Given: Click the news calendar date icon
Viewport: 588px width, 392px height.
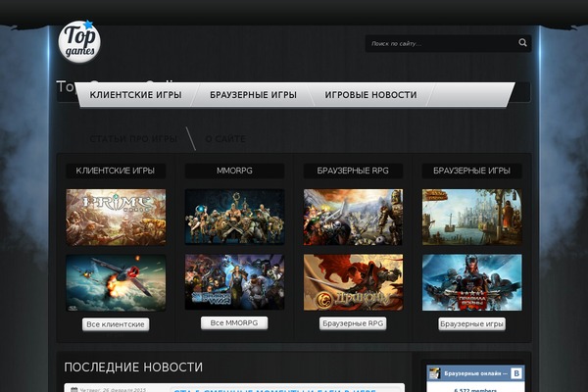Looking at the screenshot, I should pyautogui.click(x=74, y=390).
